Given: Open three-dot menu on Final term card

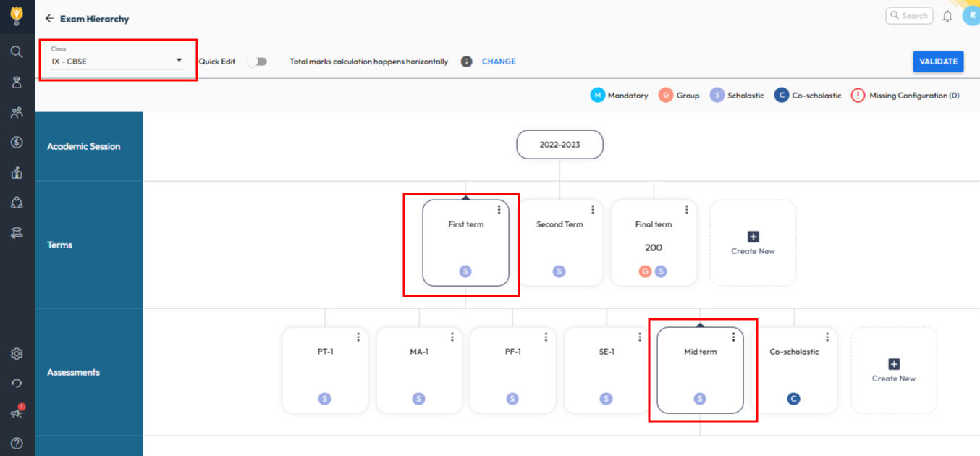Looking at the screenshot, I should pos(686,210).
